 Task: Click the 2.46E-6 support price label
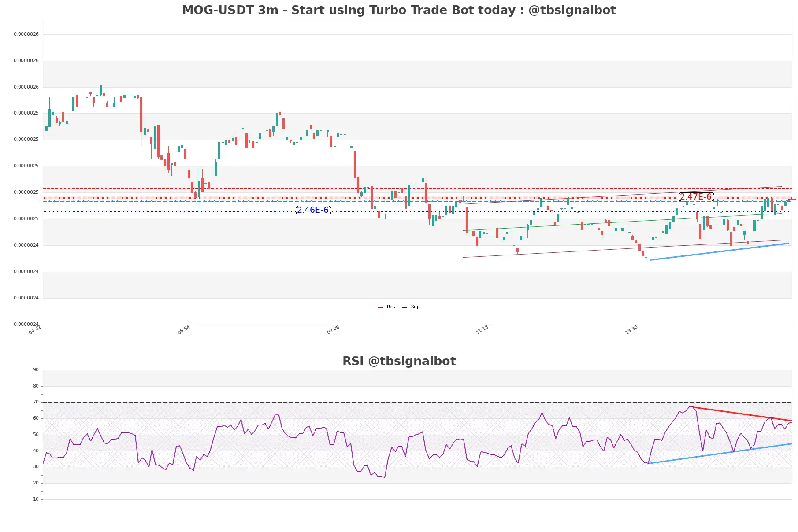tap(313, 210)
